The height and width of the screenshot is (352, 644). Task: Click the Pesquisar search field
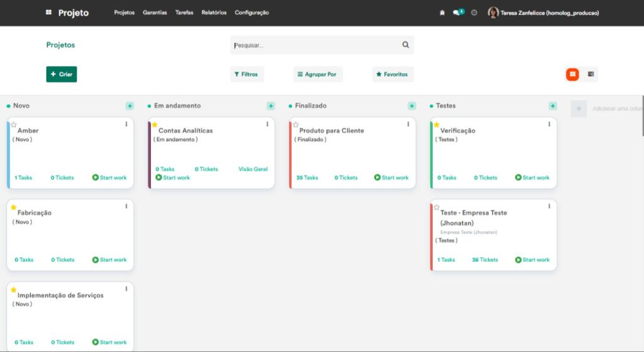pos(314,45)
